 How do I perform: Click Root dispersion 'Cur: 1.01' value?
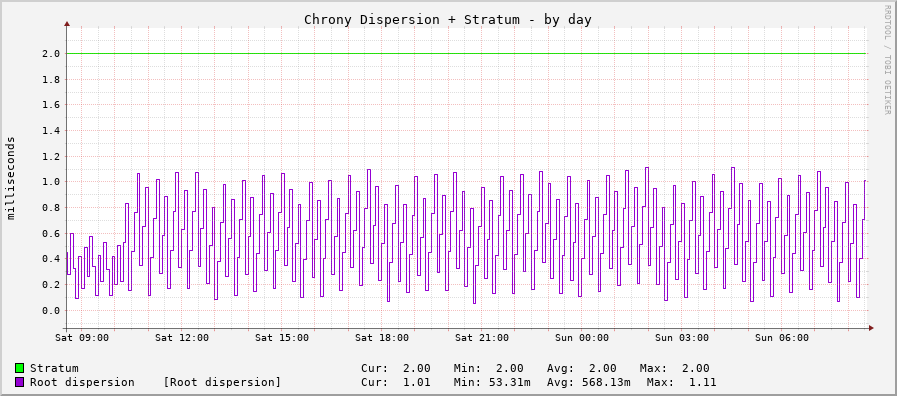396,382
